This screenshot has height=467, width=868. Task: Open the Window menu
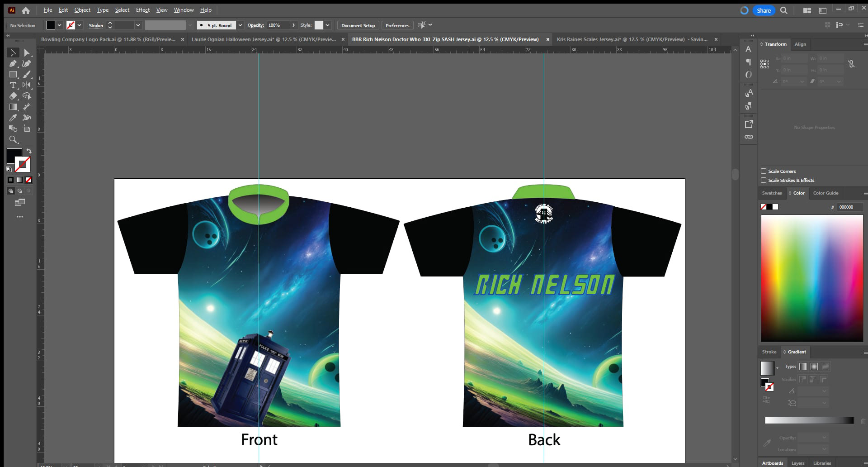coord(184,10)
